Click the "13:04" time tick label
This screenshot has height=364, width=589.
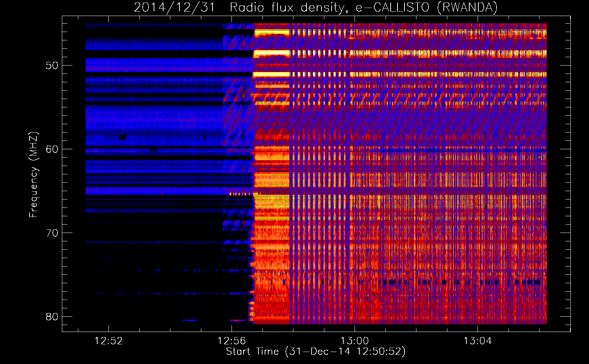[x=478, y=341]
